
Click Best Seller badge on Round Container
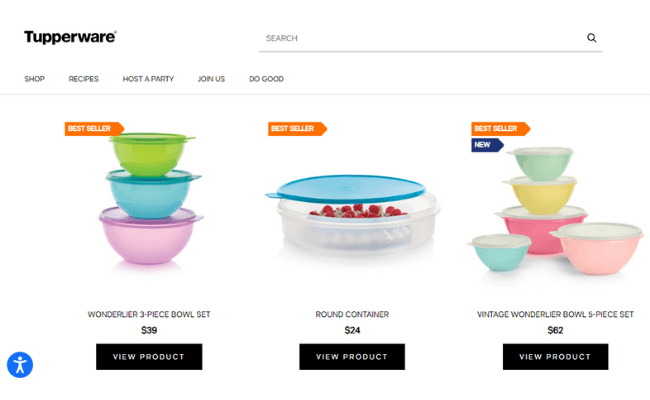coord(298,128)
